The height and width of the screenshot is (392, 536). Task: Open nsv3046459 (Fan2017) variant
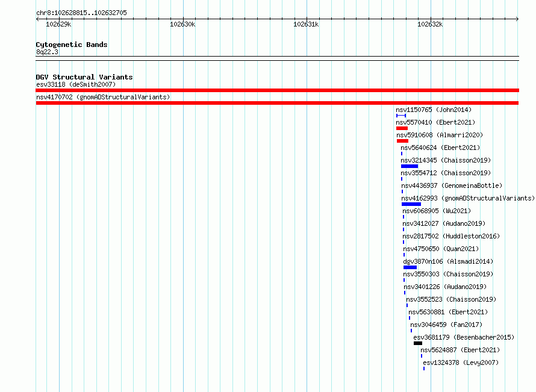point(446,325)
